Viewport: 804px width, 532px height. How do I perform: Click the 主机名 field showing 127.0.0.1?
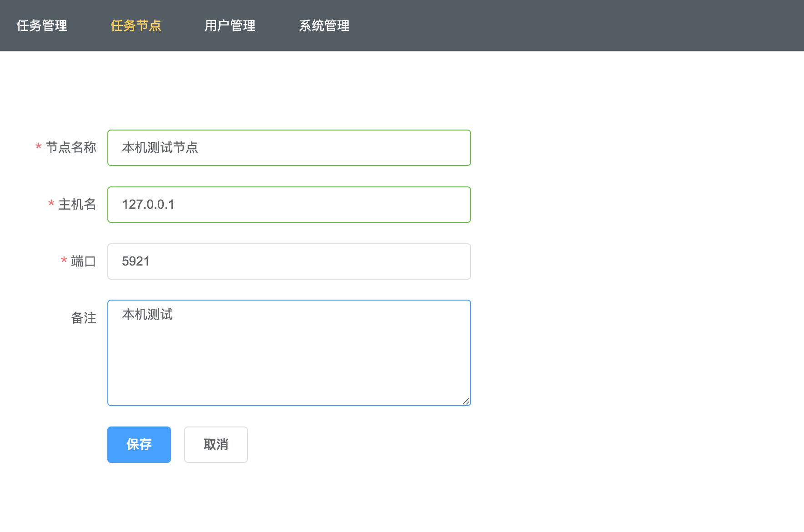(x=289, y=205)
